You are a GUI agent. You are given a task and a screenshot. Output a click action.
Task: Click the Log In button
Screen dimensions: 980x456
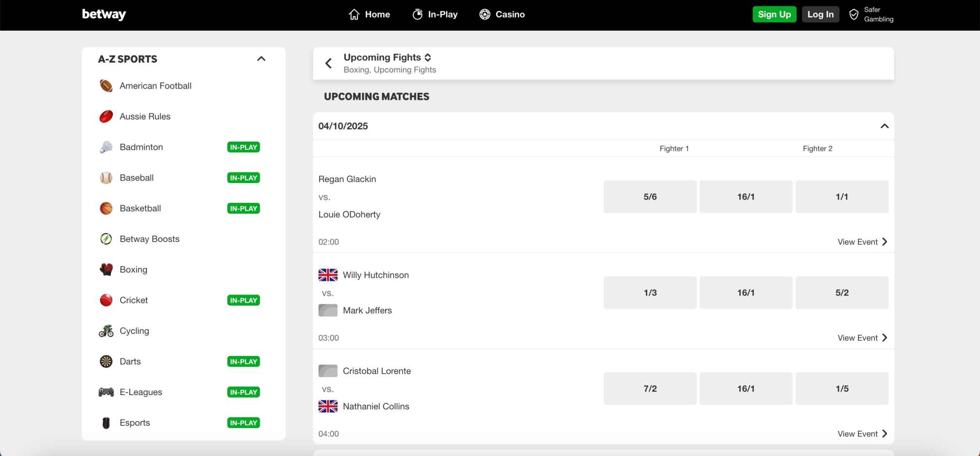pyautogui.click(x=820, y=15)
